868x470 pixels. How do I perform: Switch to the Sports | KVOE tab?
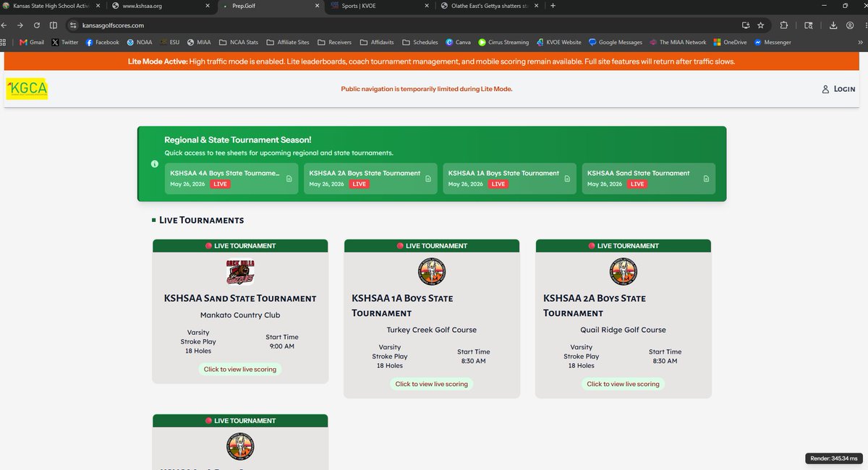[x=380, y=6]
